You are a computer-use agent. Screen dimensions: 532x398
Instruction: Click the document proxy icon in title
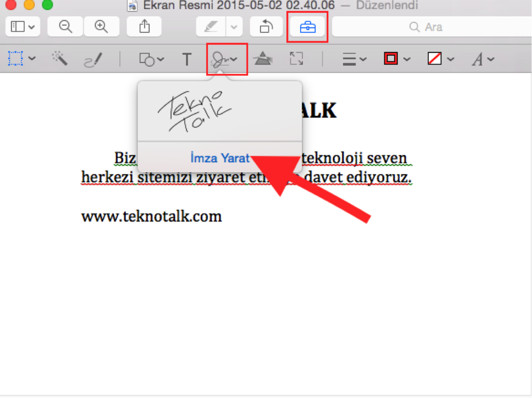(x=132, y=5)
